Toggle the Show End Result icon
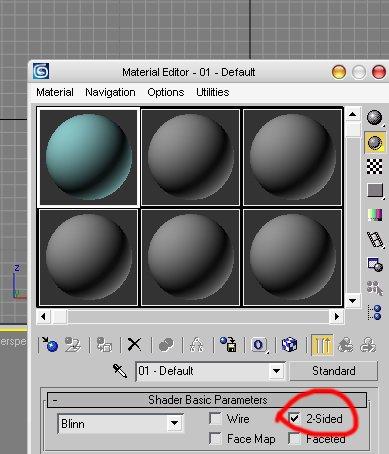 click(x=322, y=344)
